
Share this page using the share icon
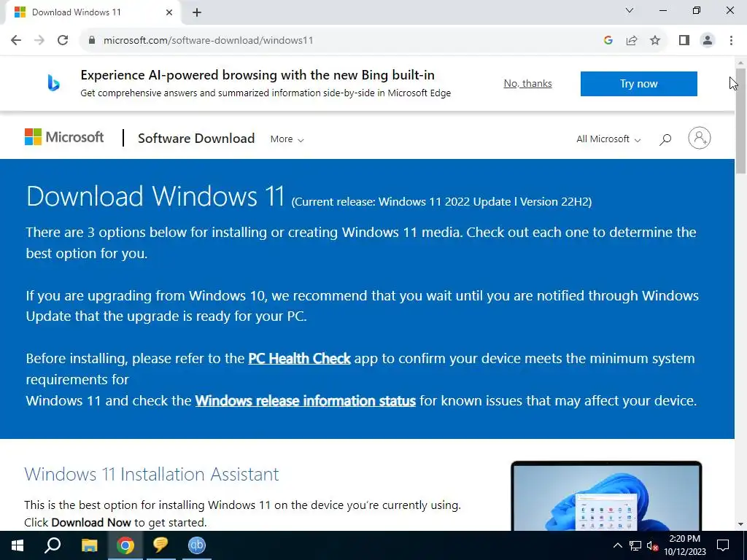[x=632, y=40]
